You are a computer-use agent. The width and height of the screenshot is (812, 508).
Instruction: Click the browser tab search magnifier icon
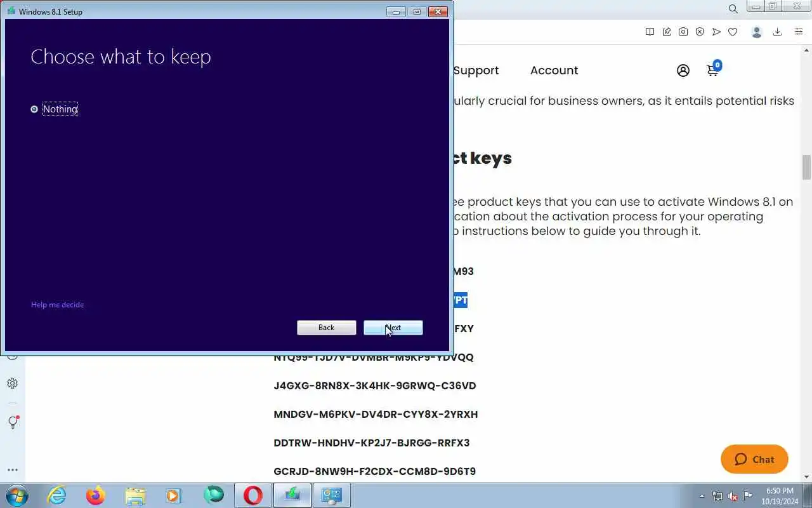(x=733, y=9)
